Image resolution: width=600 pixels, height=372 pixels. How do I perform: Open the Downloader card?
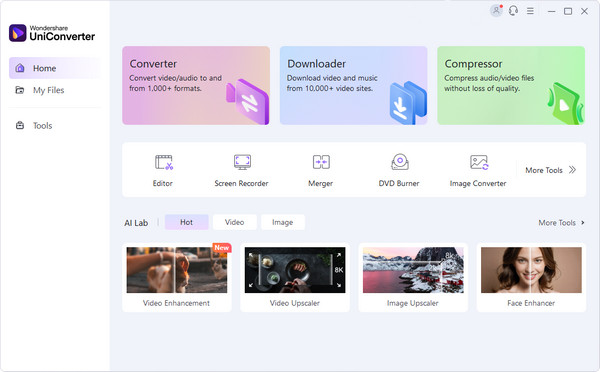(354, 85)
